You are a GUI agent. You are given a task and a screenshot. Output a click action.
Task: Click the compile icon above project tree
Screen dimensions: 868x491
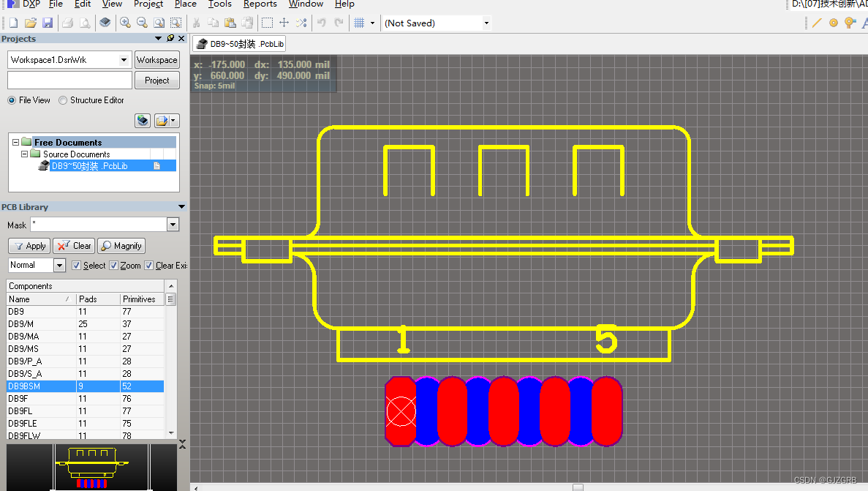pos(143,120)
